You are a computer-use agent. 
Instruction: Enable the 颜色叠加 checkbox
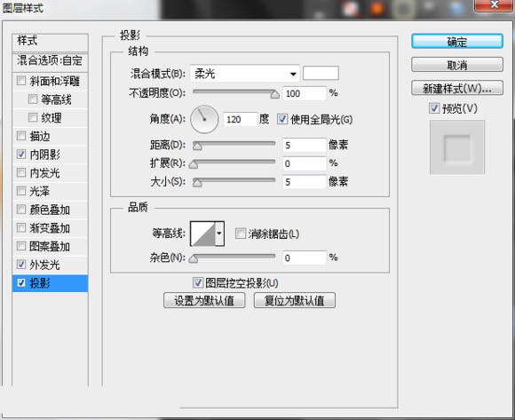21,210
